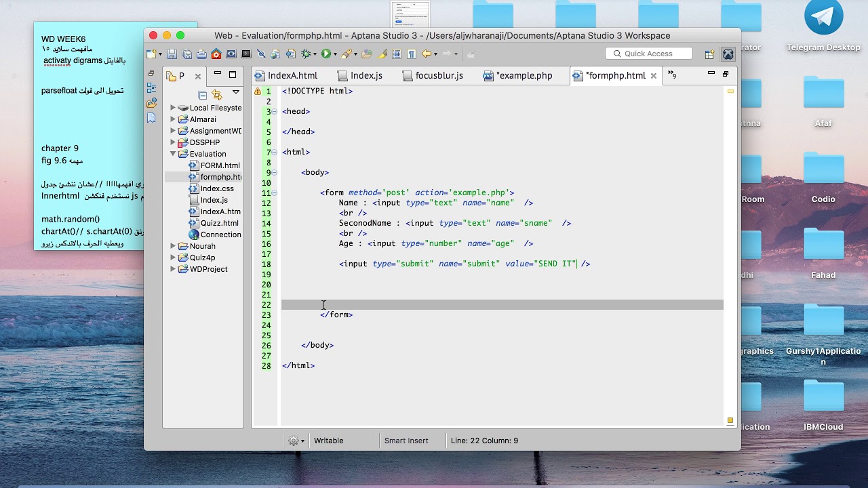Collapse the form tag fold on line 11

pos(274,193)
